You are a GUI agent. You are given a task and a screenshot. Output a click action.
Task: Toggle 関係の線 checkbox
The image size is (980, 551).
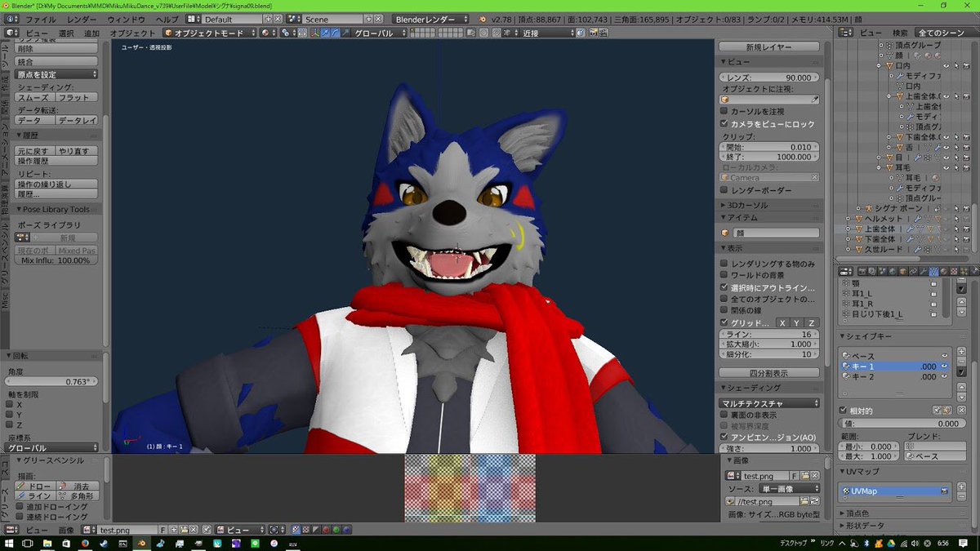[724, 310]
